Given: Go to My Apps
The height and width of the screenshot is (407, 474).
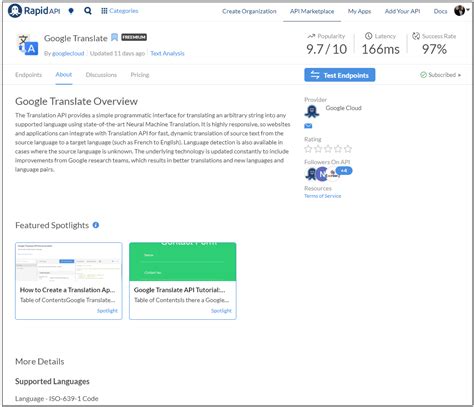Looking at the screenshot, I should [x=359, y=11].
